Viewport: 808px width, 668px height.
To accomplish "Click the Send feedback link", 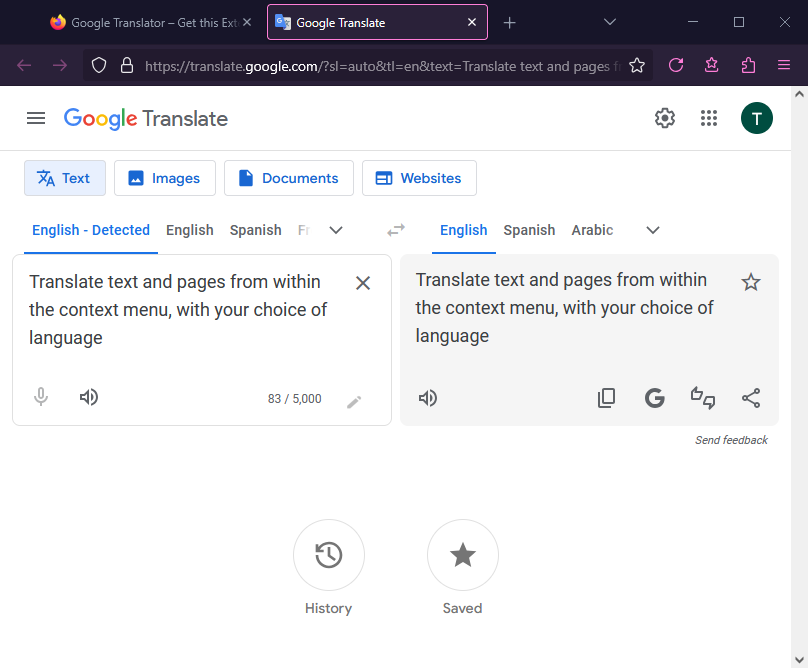I will tap(731, 440).
